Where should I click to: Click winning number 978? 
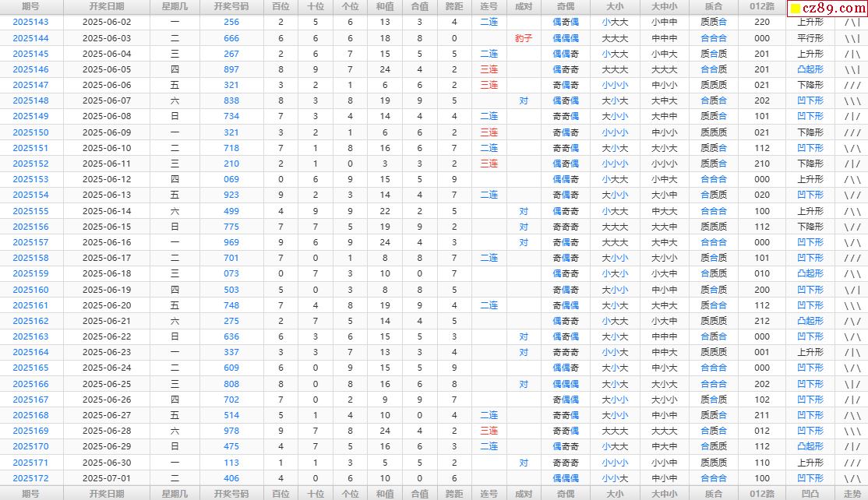[231, 431]
